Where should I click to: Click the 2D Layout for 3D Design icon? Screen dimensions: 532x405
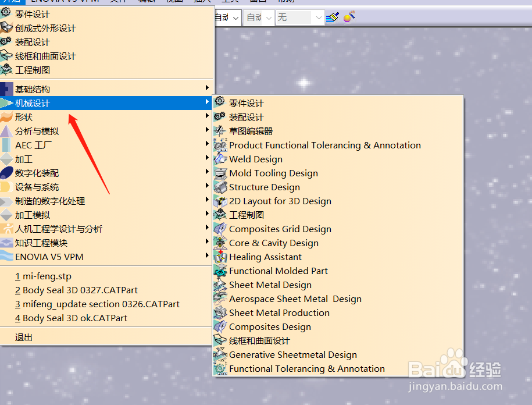pos(220,201)
